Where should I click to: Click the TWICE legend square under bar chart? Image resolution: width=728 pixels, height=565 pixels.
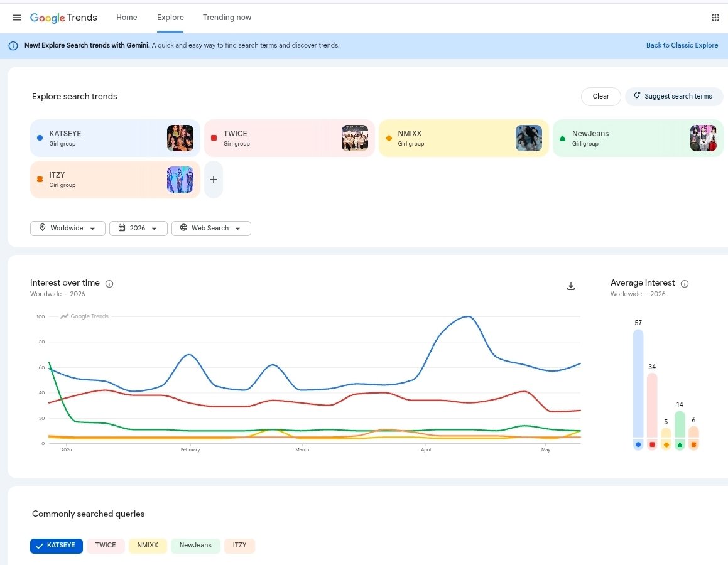(653, 444)
